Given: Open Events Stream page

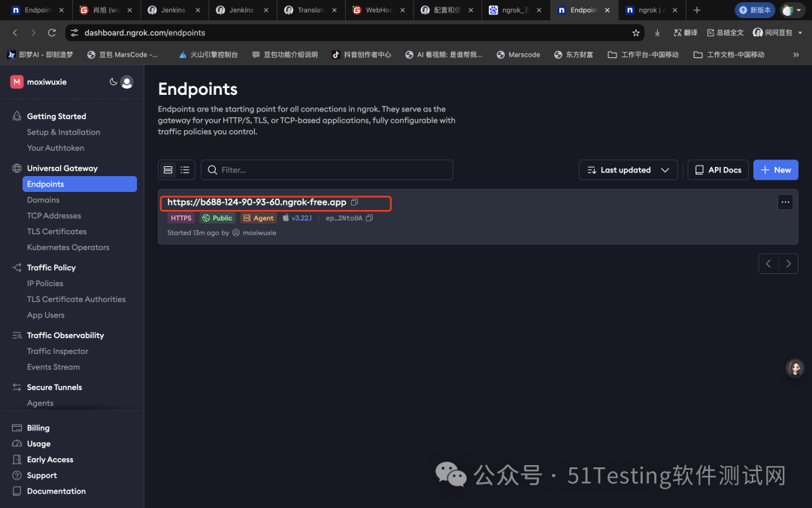Looking at the screenshot, I should (53, 367).
